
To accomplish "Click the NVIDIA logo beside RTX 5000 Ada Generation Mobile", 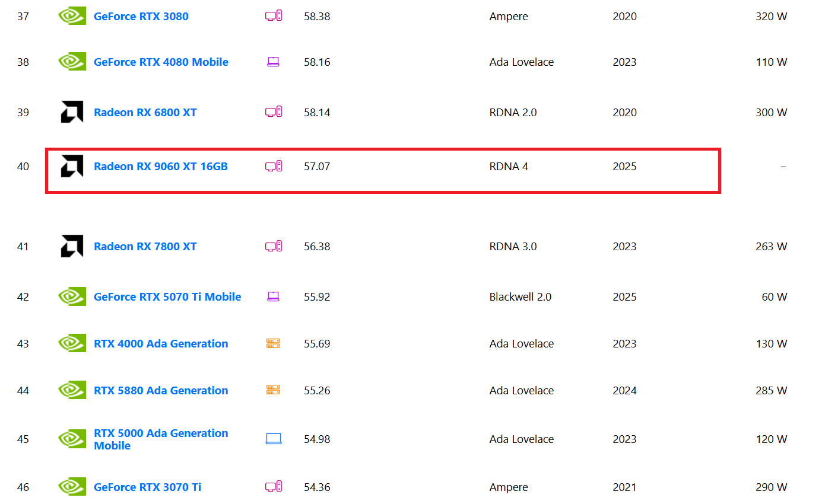I will tap(72, 439).
